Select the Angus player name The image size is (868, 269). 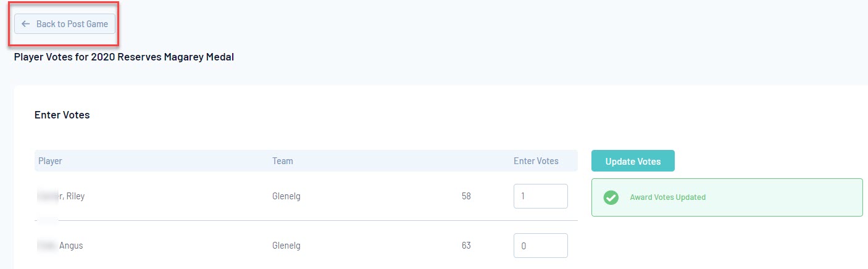coord(71,246)
